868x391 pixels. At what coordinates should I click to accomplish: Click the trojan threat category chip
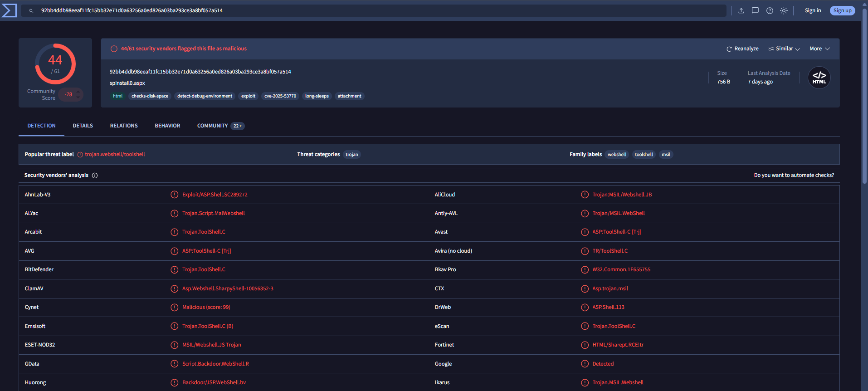point(351,155)
